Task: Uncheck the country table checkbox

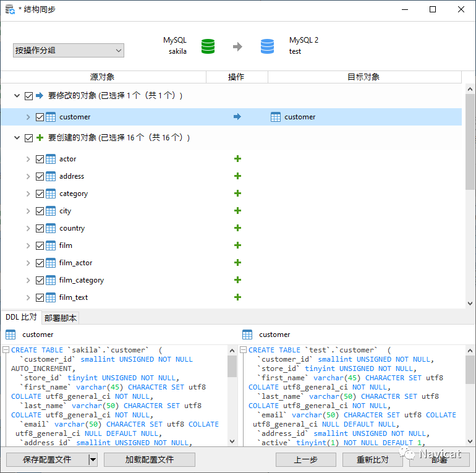Action: pyautogui.click(x=40, y=228)
